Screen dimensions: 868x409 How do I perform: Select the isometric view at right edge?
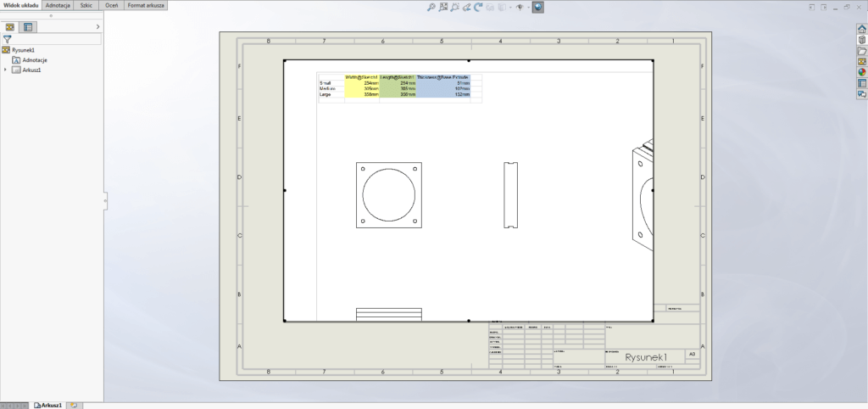tap(643, 195)
